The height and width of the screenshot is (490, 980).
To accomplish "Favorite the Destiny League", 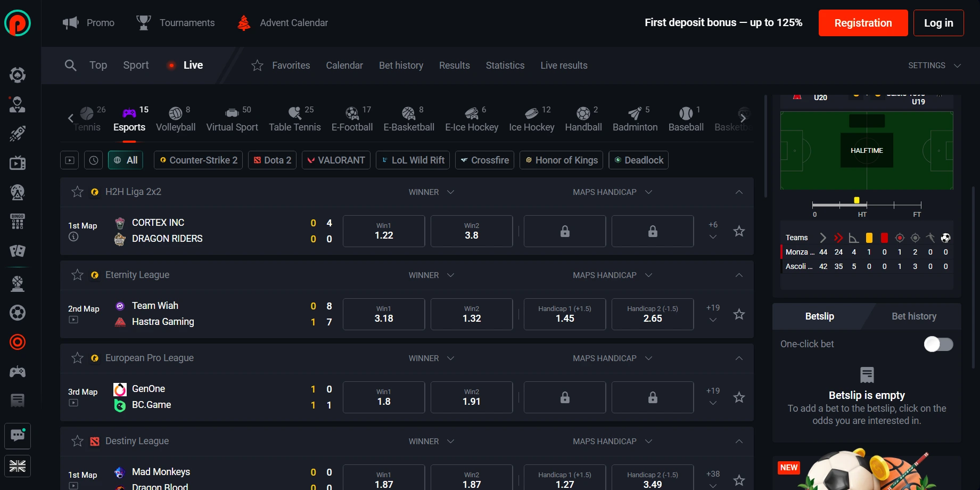I will [78, 441].
